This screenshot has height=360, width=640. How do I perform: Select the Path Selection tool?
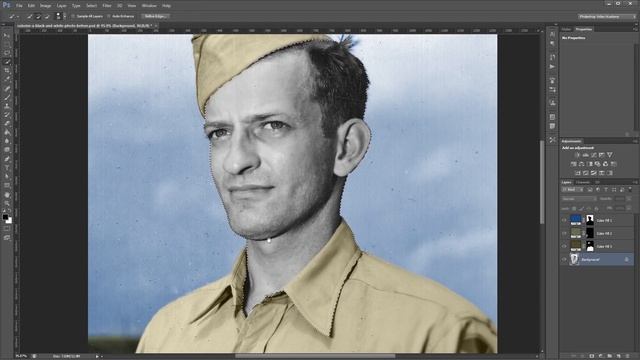click(x=7, y=176)
